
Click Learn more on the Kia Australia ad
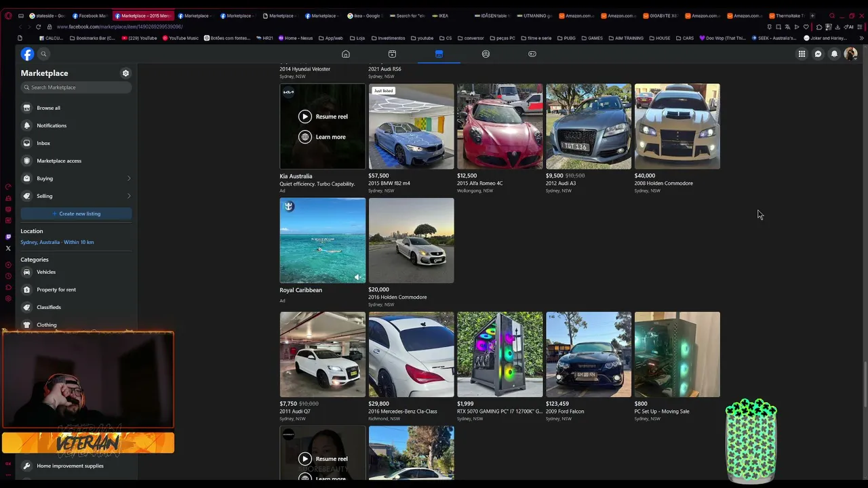coord(322,137)
